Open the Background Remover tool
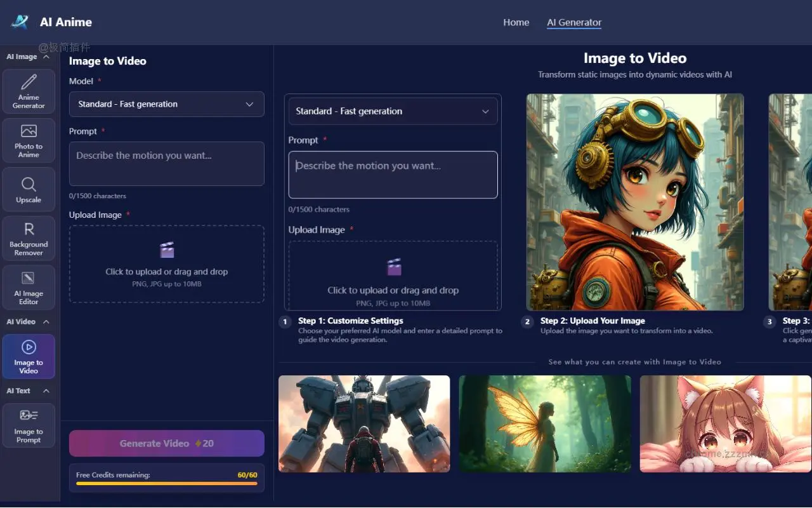The width and height of the screenshot is (812, 508). (x=29, y=237)
